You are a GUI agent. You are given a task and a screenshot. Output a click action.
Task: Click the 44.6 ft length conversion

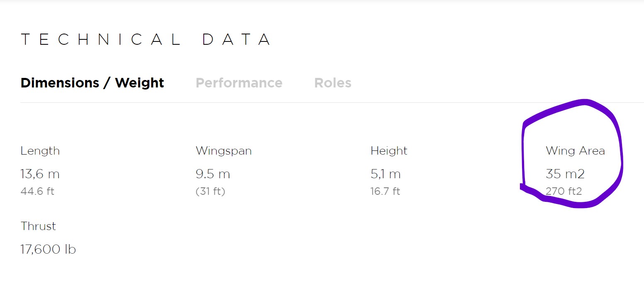[37, 191]
